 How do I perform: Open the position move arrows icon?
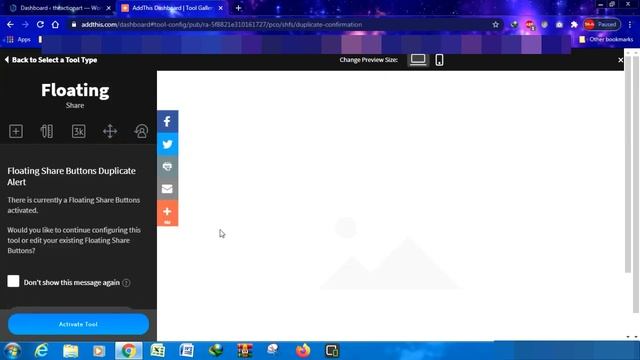(110, 131)
